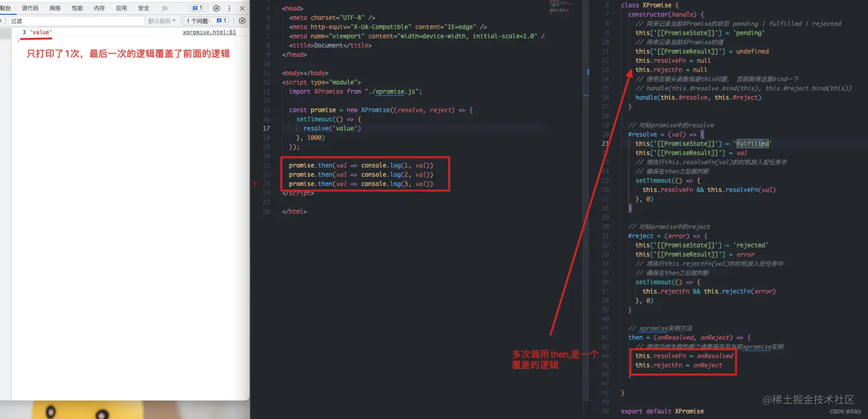Collapse the setTimeout fold at line 16
Viewport: 868px width, 419px height.
point(276,119)
